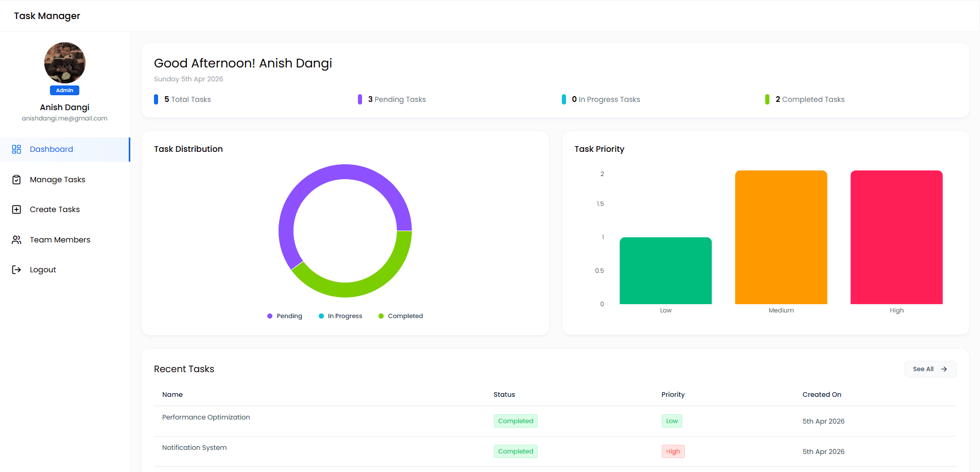Go to the Team Members page
Viewport: 980px width, 472px height.
(x=60, y=240)
